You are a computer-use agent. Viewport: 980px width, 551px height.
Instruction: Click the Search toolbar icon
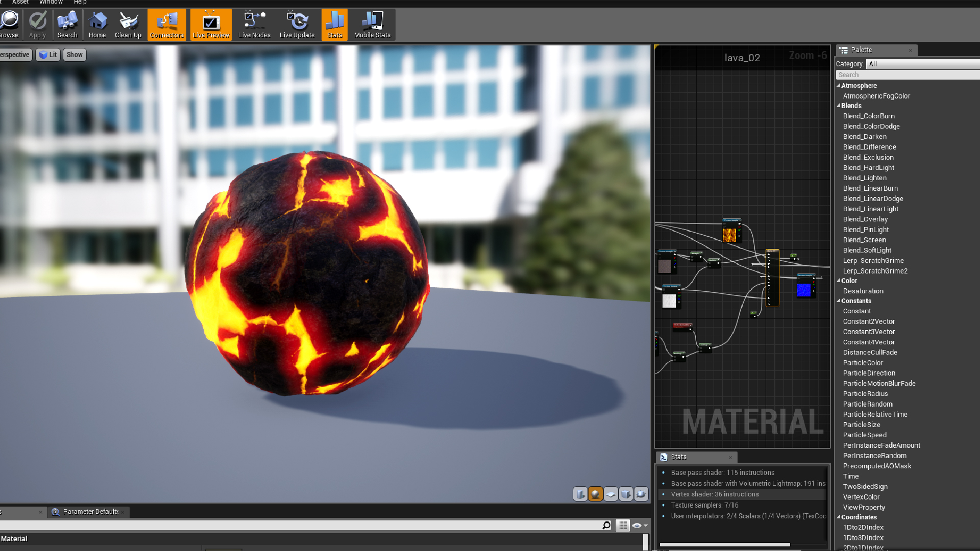click(x=67, y=25)
